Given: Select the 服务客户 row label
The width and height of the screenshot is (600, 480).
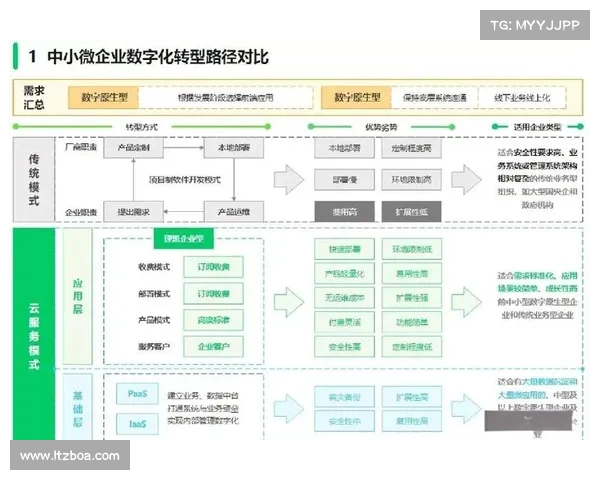Looking at the screenshot, I should point(154,346).
